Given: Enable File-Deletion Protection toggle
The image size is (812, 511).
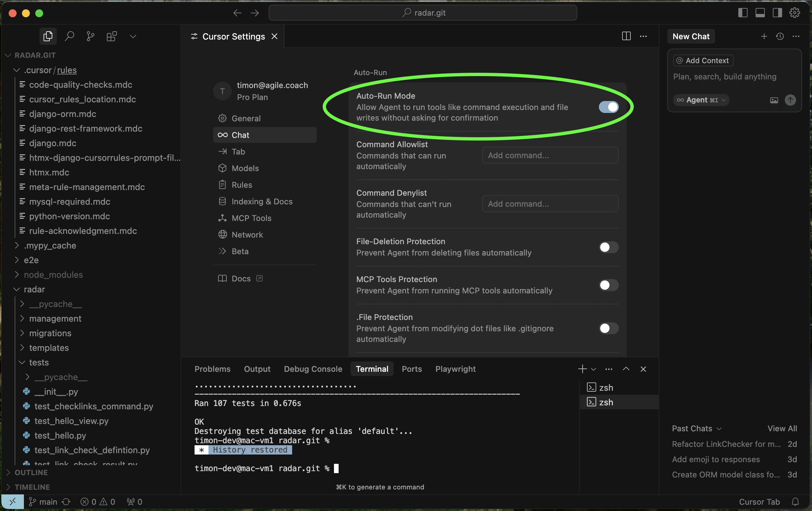Looking at the screenshot, I should [x=608, y=247].
